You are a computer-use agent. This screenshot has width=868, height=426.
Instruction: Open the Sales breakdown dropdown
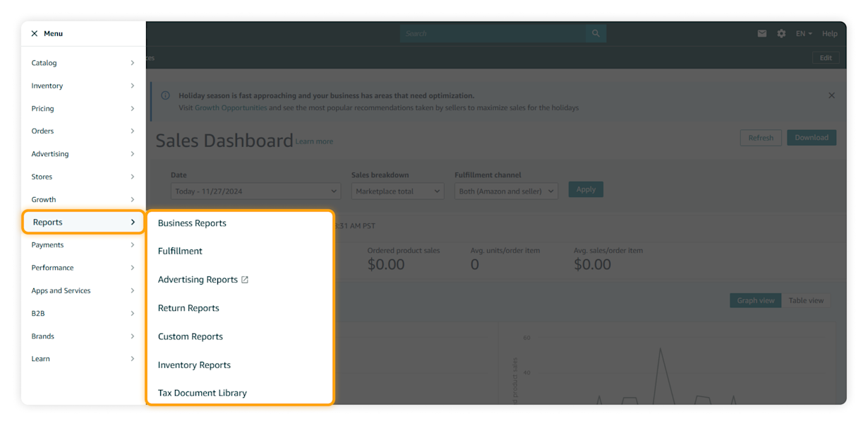(397, 191)
